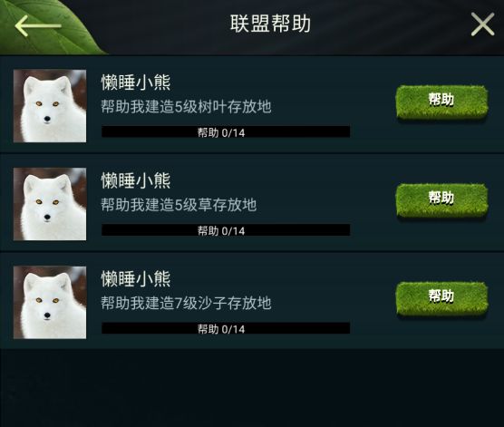Image resolution: width=504 pixels, height=427 pixels.
Task: Select text 帮助我建造7级沙子存放地
Action: [x=186, y=303]
